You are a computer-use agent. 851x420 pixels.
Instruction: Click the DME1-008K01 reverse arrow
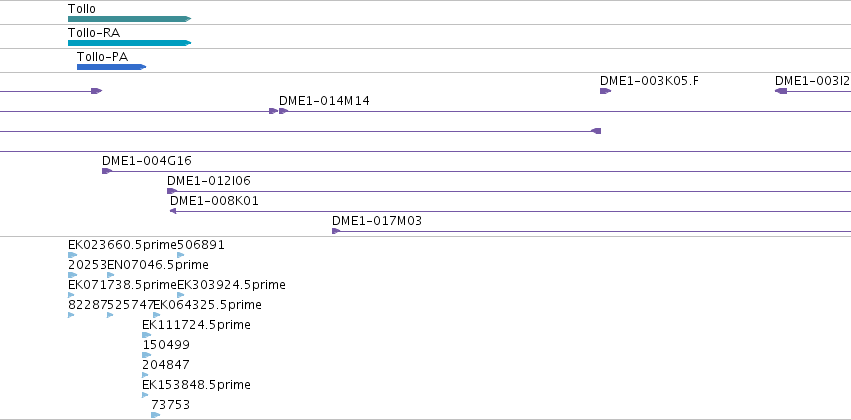(x=173, y=211)
